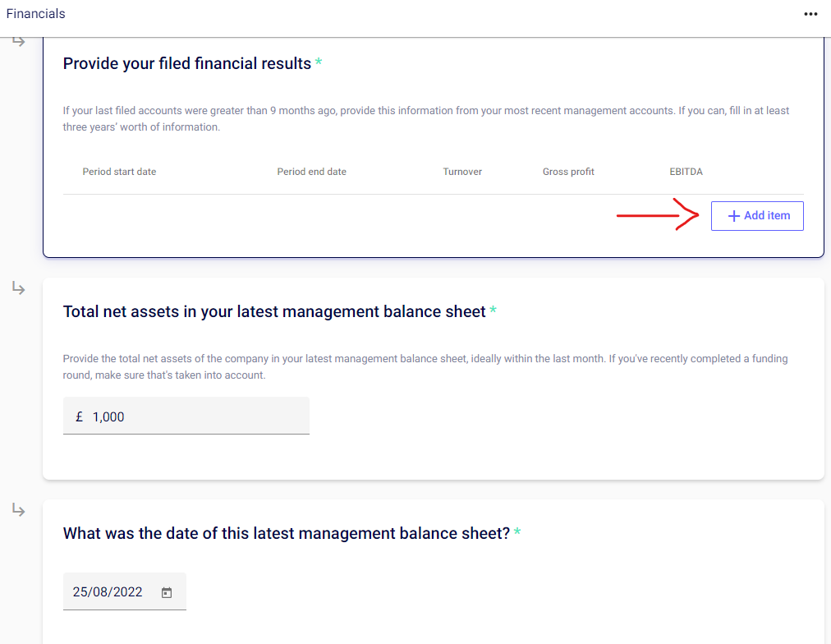The width and height of the screenshot is (831, 644).
Task: Open the three-dot more options menu
Action: 810,14
